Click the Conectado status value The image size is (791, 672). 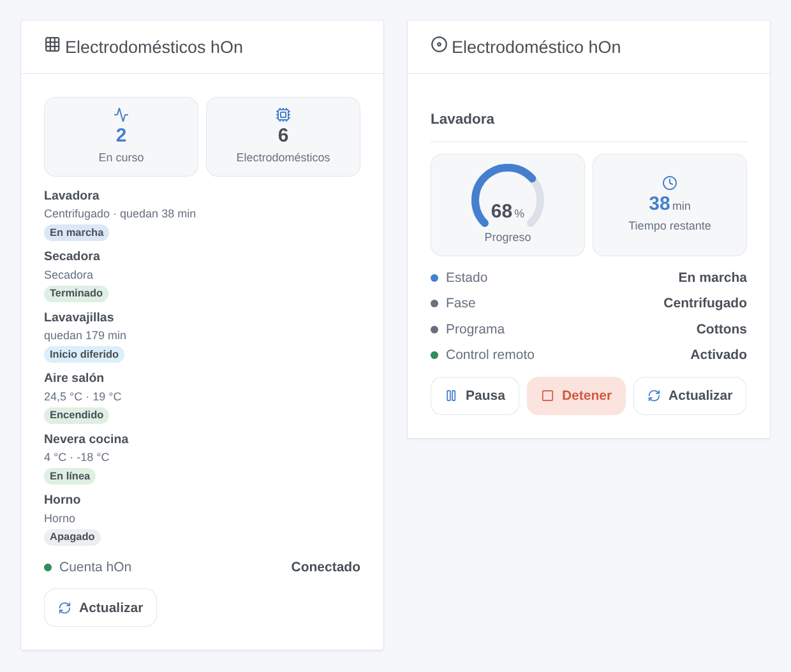325,567
